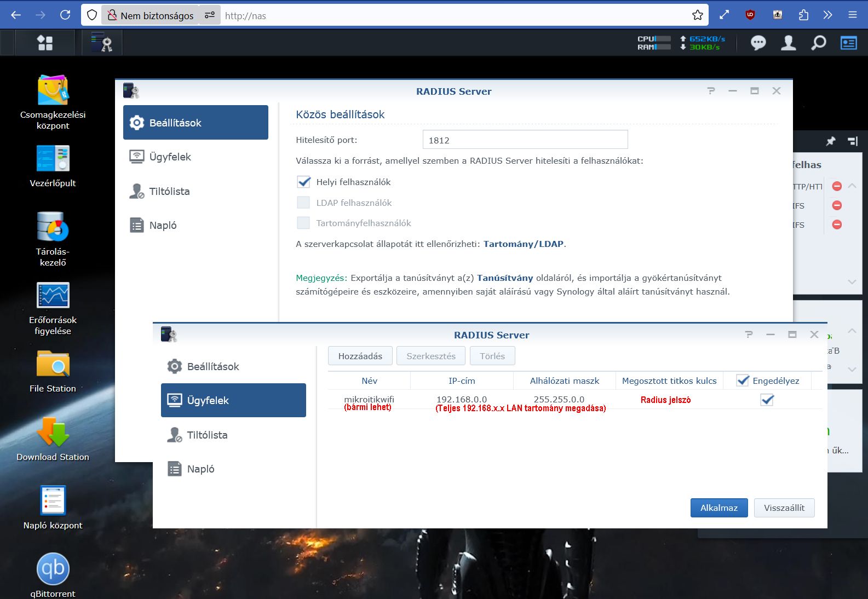Image resolution: width=868 pixels, height=599 pixels.
Task: Collapse the top widget panel chevron
Action: click(852, 186)
